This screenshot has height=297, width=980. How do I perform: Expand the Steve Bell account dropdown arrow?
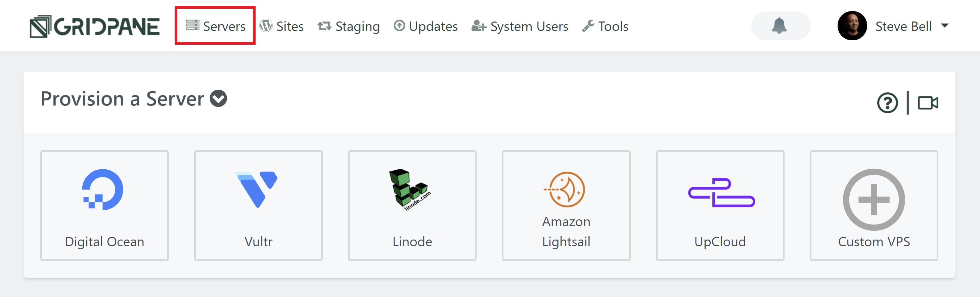[944, 26]
